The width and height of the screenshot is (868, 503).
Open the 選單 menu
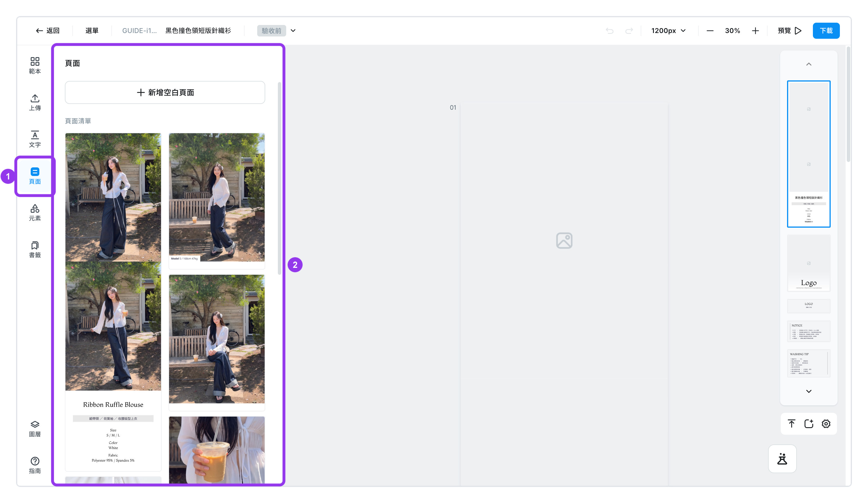coord(92,31)
